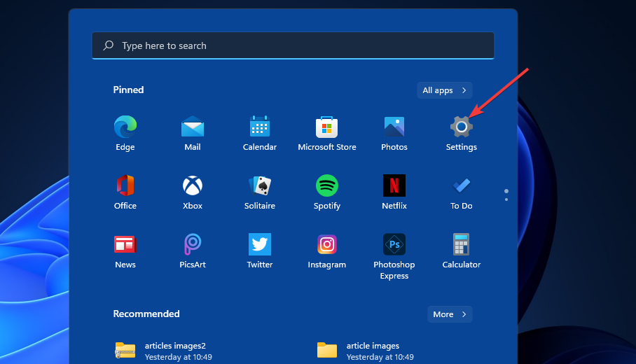Image resolution: width=636 pixels, height=364 pixels.
Task: Open Photoshop Express app
Action: coord(394,256)
